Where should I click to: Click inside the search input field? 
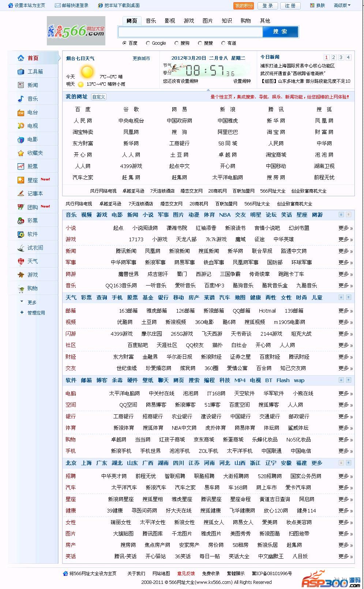pos(190,32)
